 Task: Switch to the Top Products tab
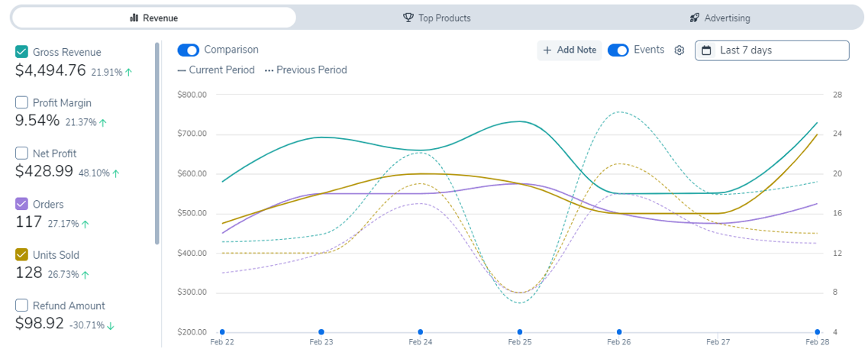(x=437, y=18)
